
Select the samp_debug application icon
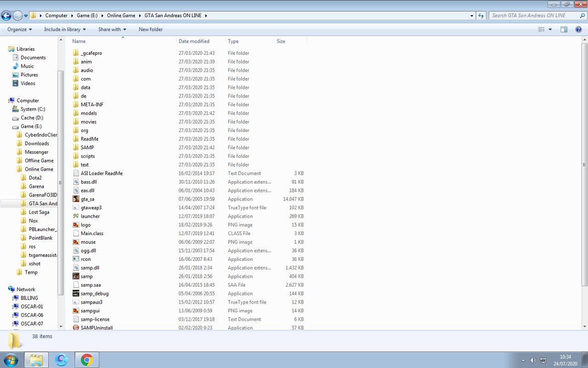76,293
